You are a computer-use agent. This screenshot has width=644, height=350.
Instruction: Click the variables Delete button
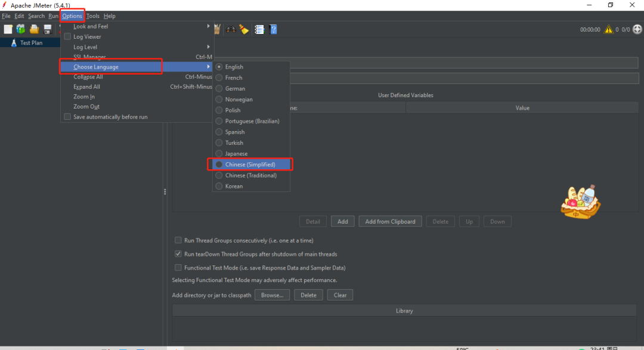pyautogui.click(x=440, y=221)
